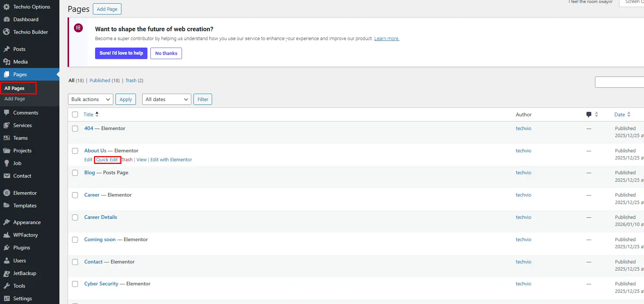Click the Appearance paintbrush icon
Screen dimensions: 644x304
pyautogui.click(x=6, y=222)
